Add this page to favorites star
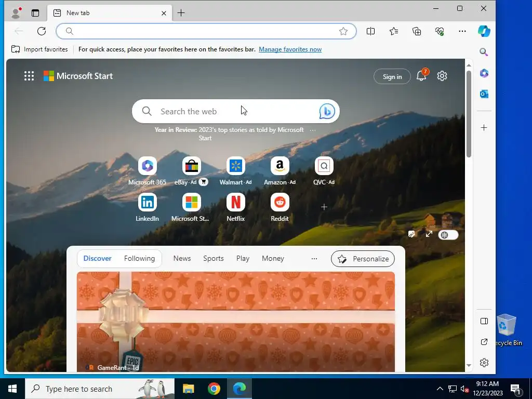This screenshot has height=399, width=532. pyautogui.click(x=343, y=31)
